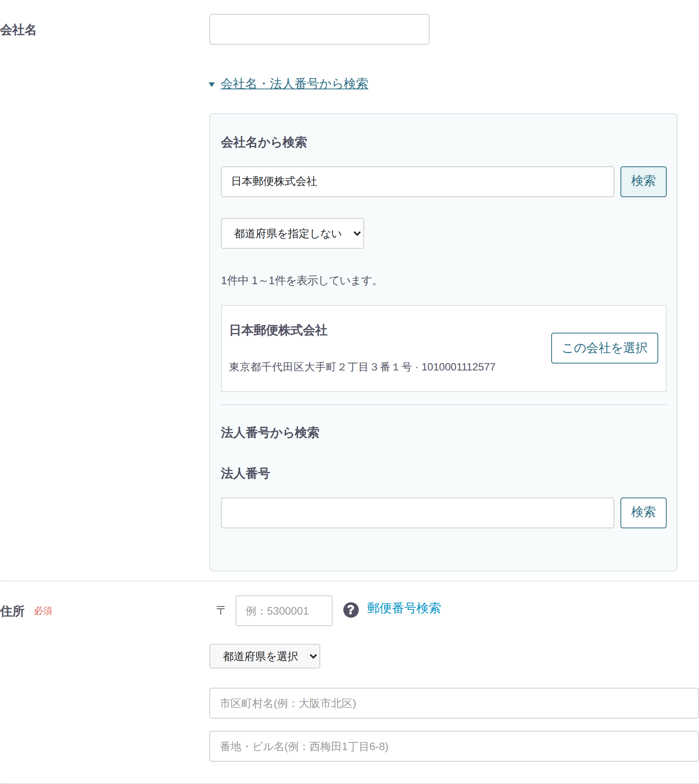Open the 都道府県を指定しない dropdown
The image size is (699, 784).
click(x=292, y=233)
